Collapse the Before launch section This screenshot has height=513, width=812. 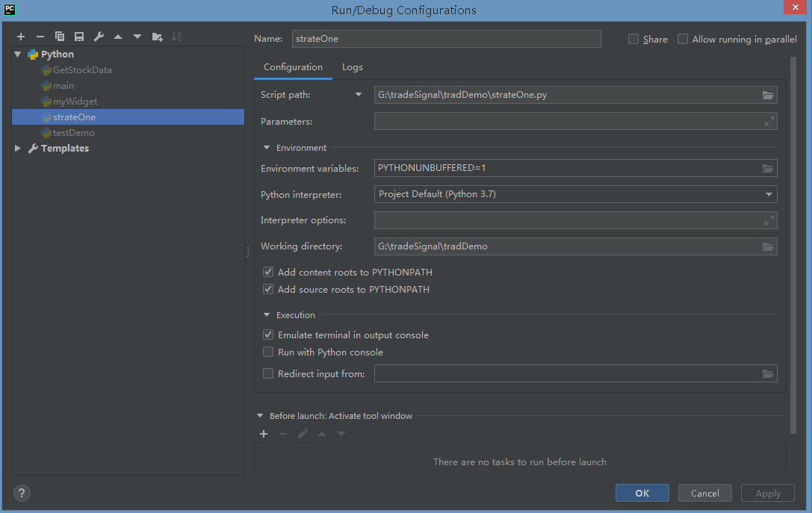tap(260, 416)
